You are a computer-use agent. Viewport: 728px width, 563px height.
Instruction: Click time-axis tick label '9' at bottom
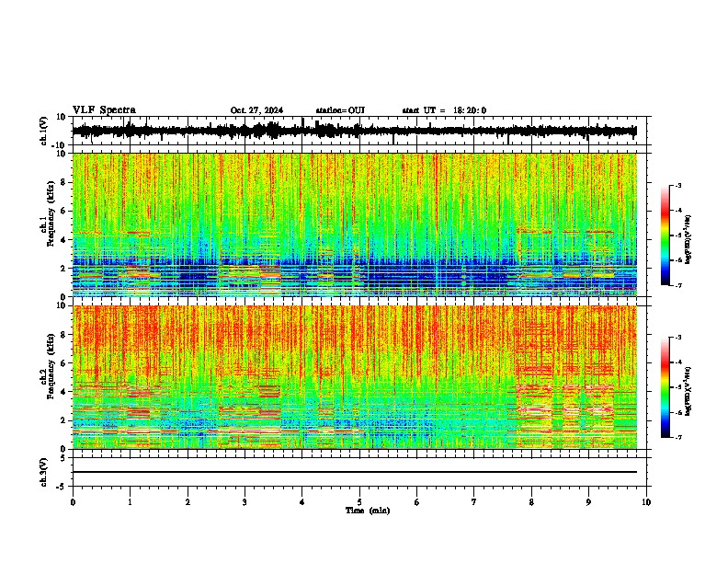click(x=588, y=502)
